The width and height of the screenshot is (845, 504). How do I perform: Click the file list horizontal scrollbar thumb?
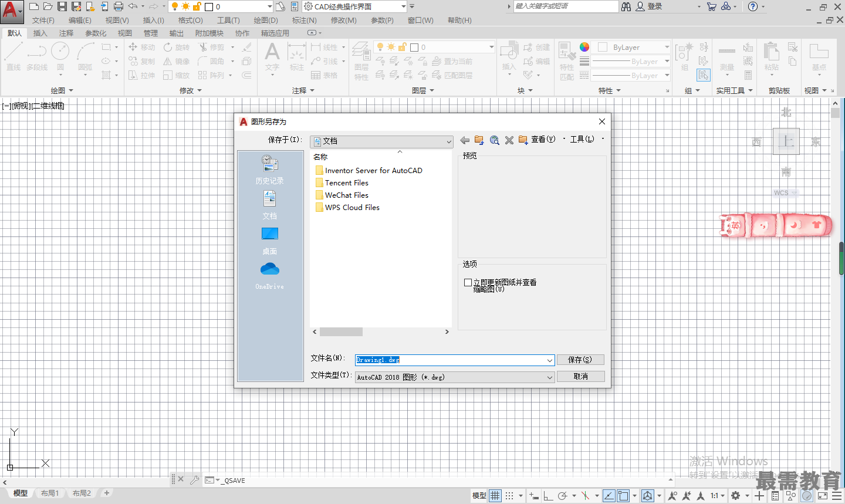tap(341, 332)
